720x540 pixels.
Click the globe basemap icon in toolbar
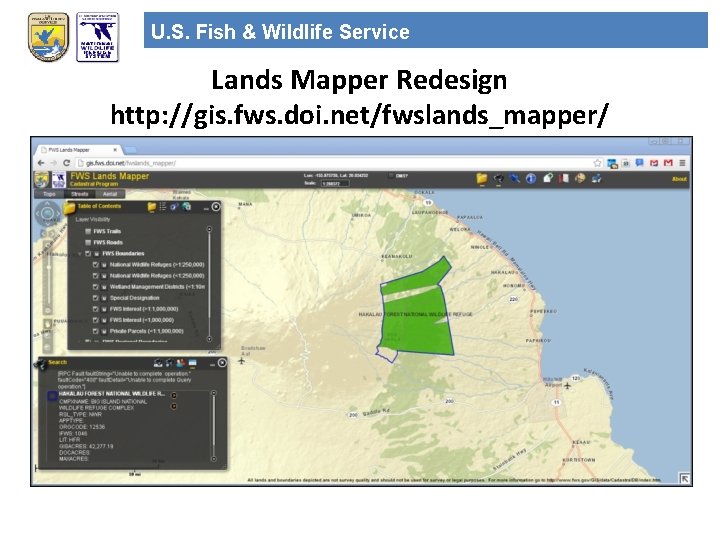point(580,178)
